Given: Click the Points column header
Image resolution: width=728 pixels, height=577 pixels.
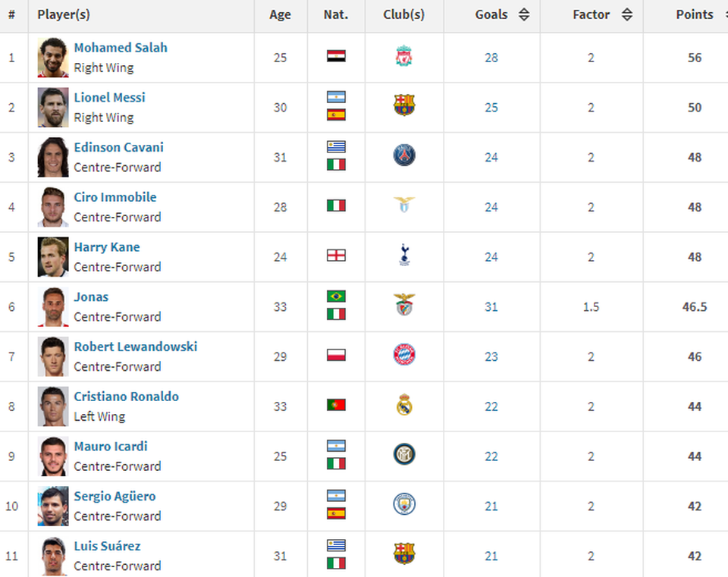Looking at the screenshot, I should [x=695, y=14].
